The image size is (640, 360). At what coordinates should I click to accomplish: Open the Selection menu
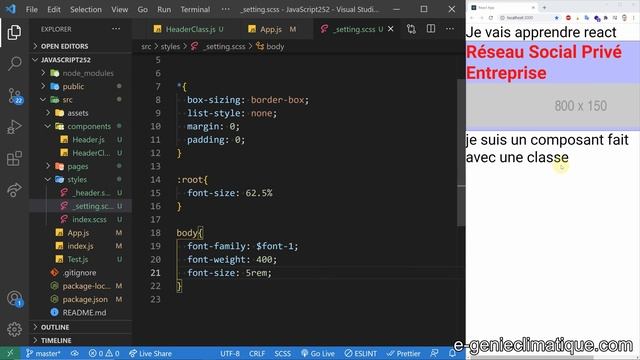click(86, 9)
